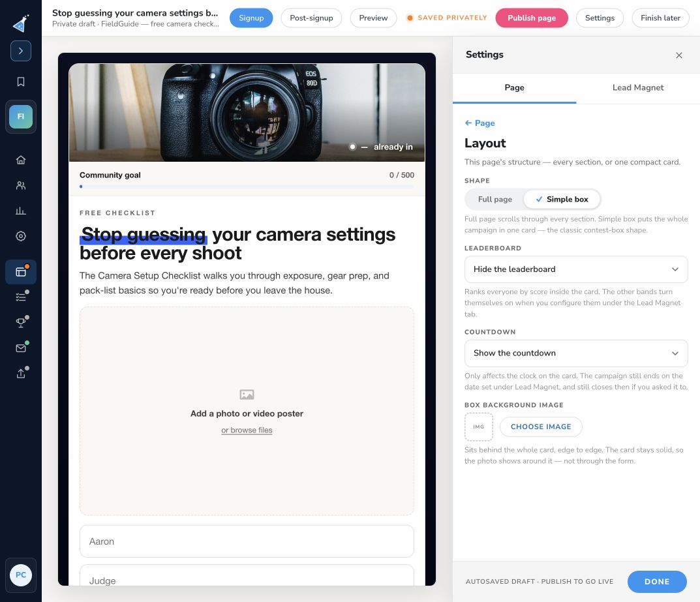
Task: Select the Lead Magnet tab
Action: point(638,88)
